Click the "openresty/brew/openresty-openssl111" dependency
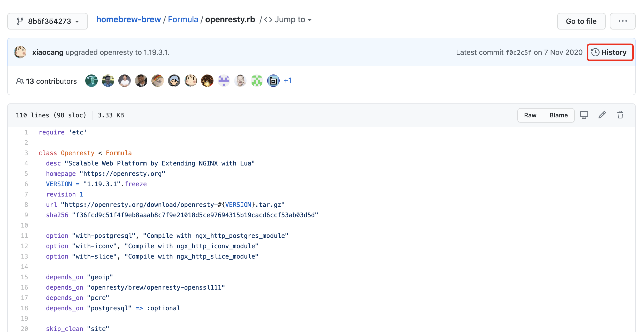Viewport: 644px width, 332px height. click(x=156, y=288)
